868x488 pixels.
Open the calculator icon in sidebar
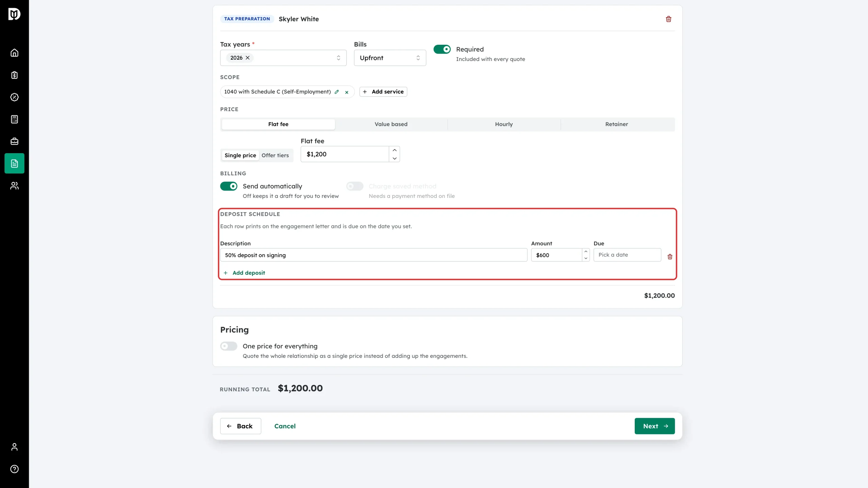point(14,119)
